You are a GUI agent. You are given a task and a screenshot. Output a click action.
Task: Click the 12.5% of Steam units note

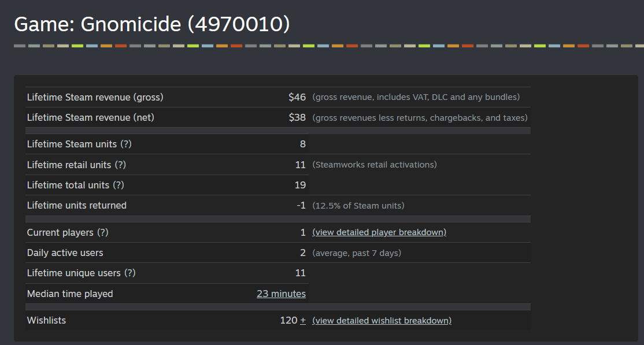[358, 206]
